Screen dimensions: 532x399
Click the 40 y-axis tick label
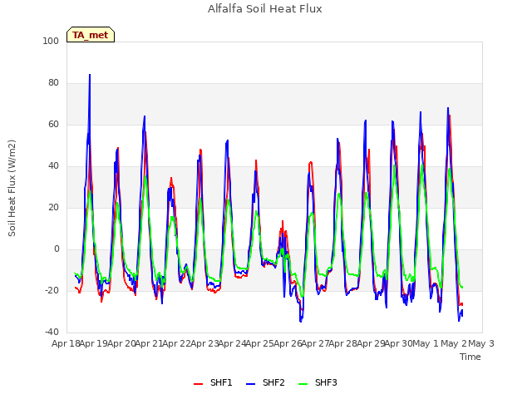[x=53, y=166]
